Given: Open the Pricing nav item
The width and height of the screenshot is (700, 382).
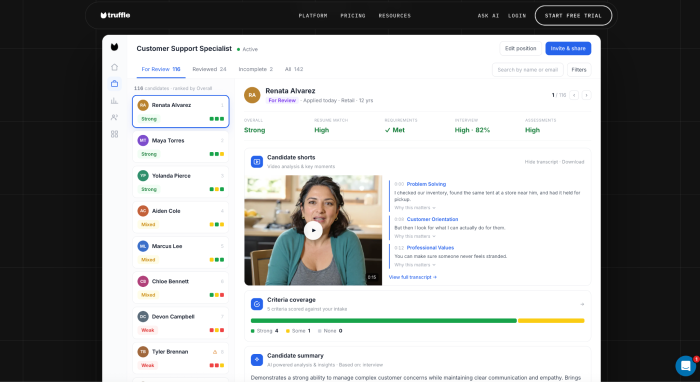Looking at the screenshot, I should click(353, 16).
